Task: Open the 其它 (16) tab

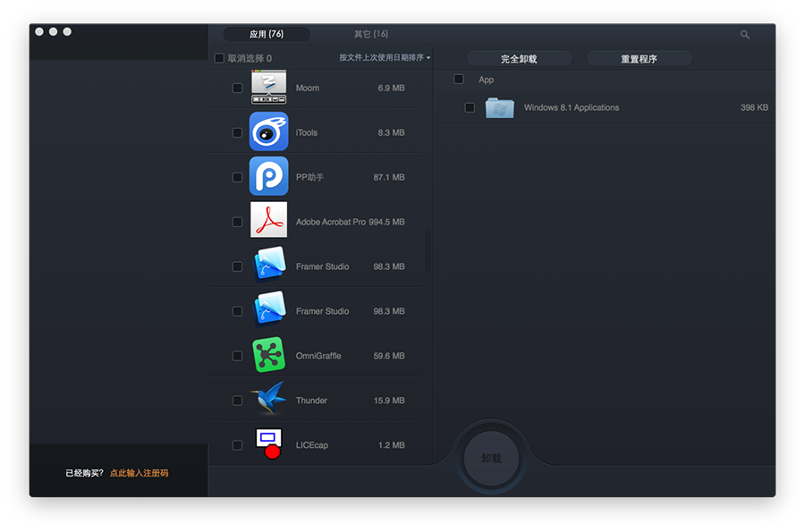Action: tap(371, 34)
